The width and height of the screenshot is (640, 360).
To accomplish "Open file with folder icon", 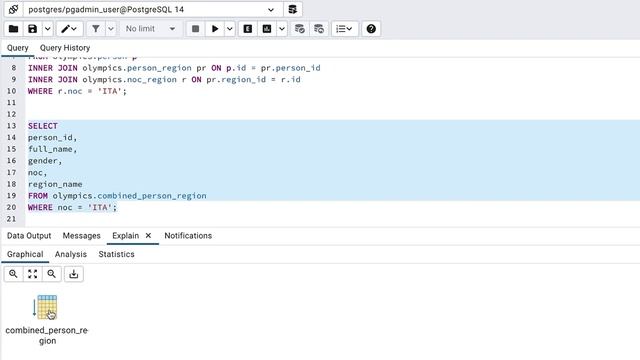I will (13, 29).
